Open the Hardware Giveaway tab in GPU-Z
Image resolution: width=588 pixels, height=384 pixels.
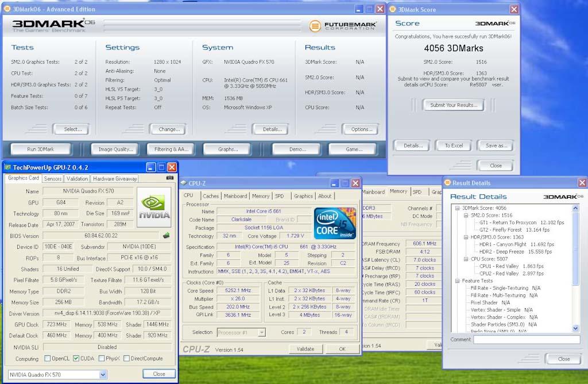point(115,179)
